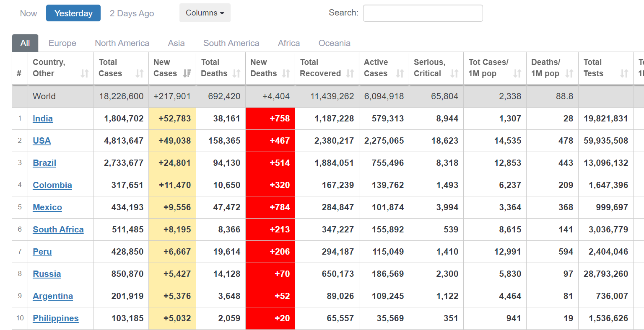Open the Russia country link

(47, 274)
